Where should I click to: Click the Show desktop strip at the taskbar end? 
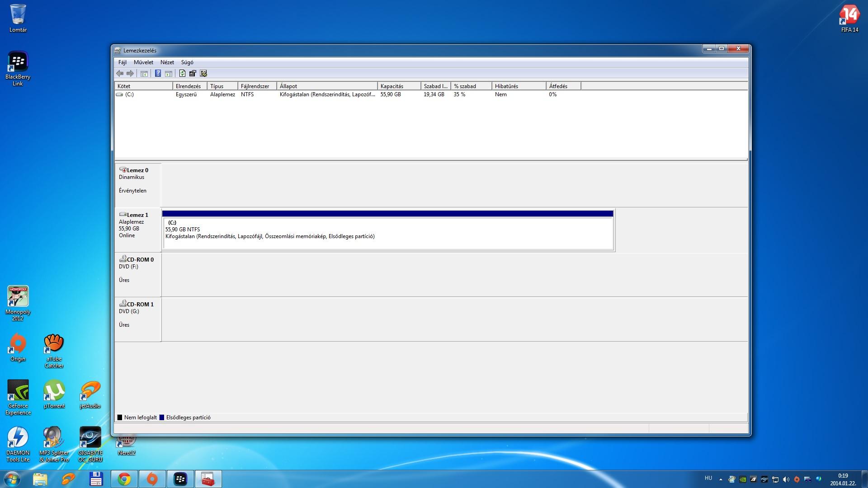click(x=864, y=479)
